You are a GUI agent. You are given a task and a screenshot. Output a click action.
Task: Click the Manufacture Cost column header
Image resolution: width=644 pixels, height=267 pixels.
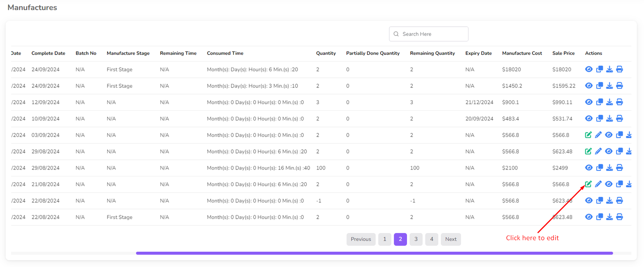(522, 53)
